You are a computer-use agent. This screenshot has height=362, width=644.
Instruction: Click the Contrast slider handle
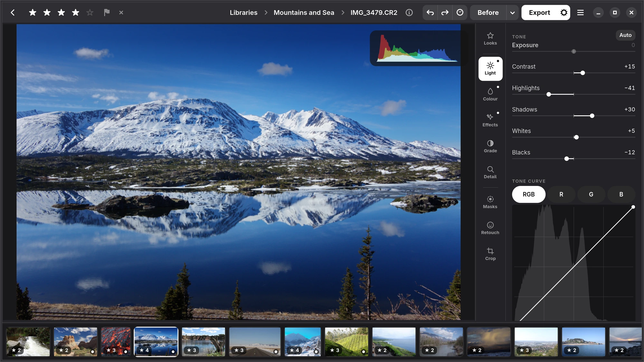[582, 73]
